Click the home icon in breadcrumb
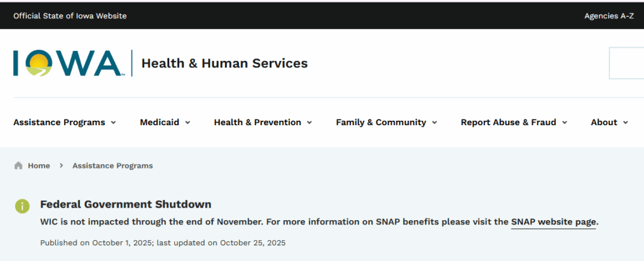The width and height of the screenshot is (644, 261). [x=18, y=165]
